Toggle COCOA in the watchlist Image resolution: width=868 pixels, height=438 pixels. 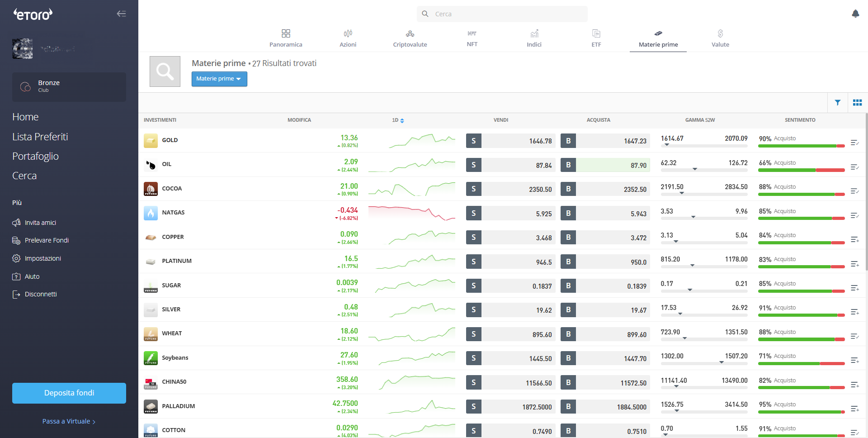tap(854, 191)
